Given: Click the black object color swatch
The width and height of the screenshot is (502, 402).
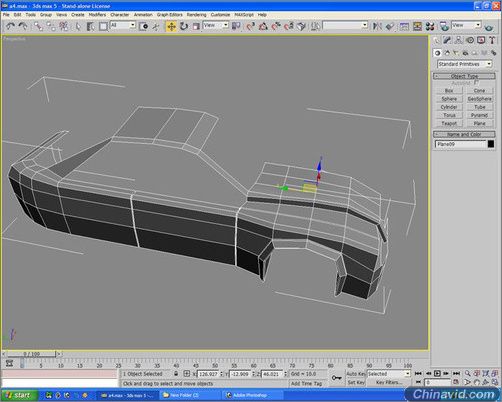Looking at the screenshot, I should (x=491, y=144).
